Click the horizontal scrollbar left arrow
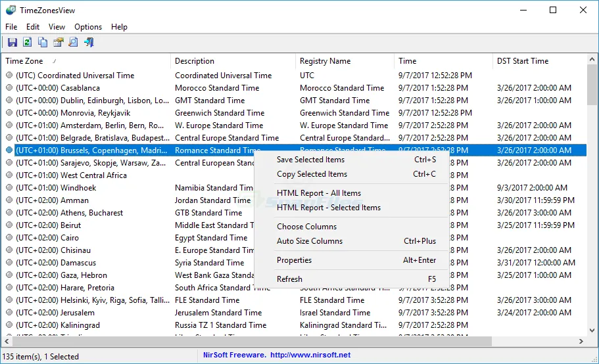The height and width of the screenshot is (364, 599). [7, 341]
